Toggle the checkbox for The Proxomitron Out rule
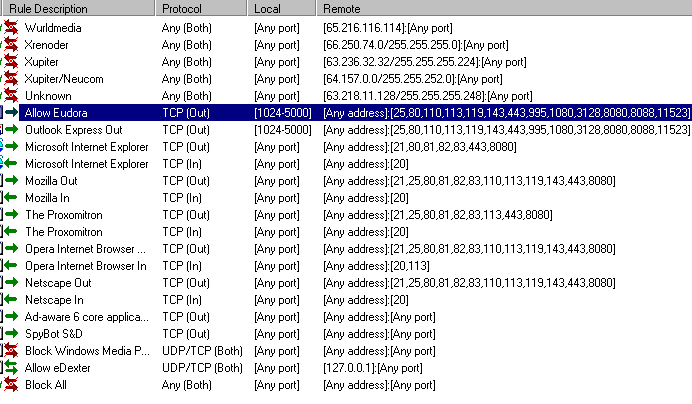This screenshot has height=404, width=692. (1, 215)
